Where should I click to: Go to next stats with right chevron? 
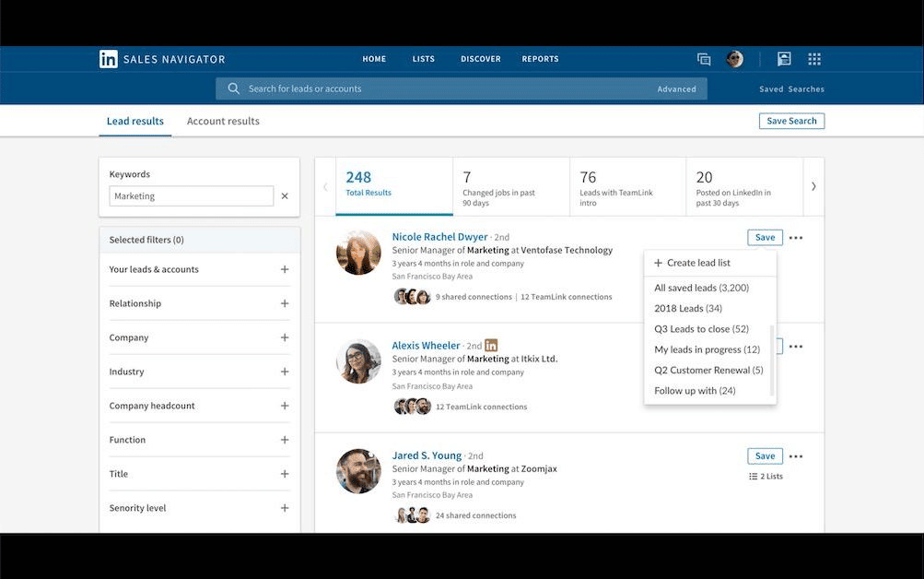[813, 186]
